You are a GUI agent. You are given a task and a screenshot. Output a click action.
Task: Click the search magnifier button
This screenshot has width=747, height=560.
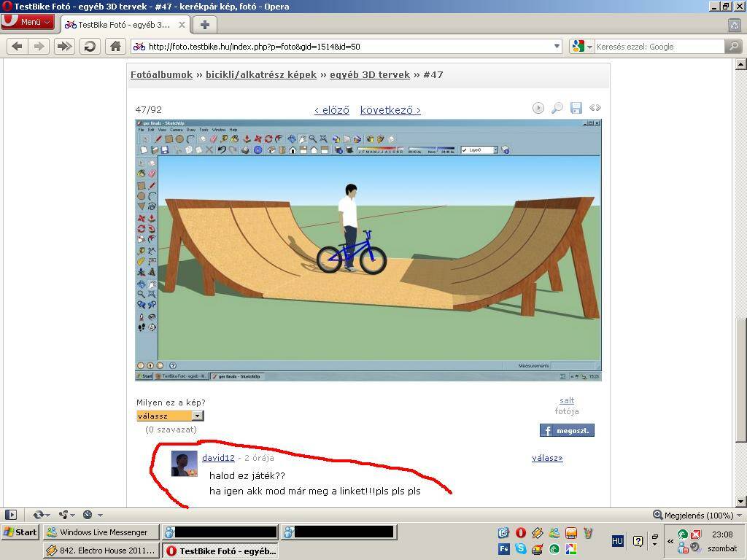pyautogui.click(x=733, y=47)
